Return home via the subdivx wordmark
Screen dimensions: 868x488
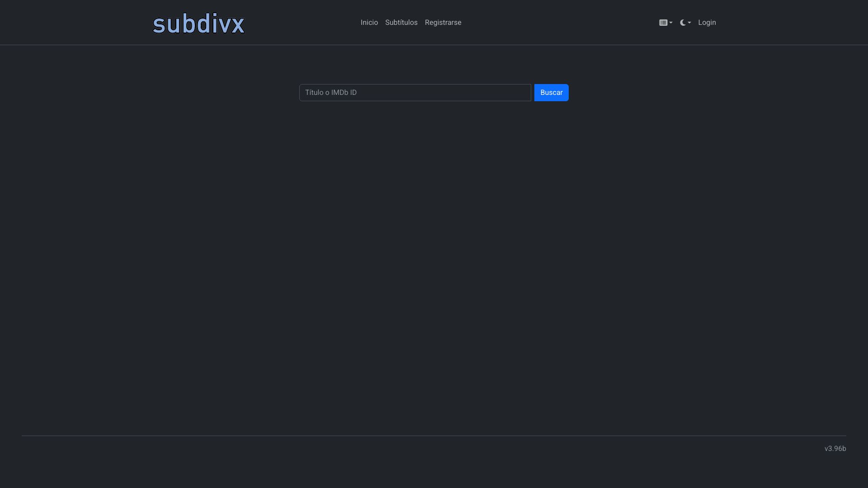click(198, 23)
